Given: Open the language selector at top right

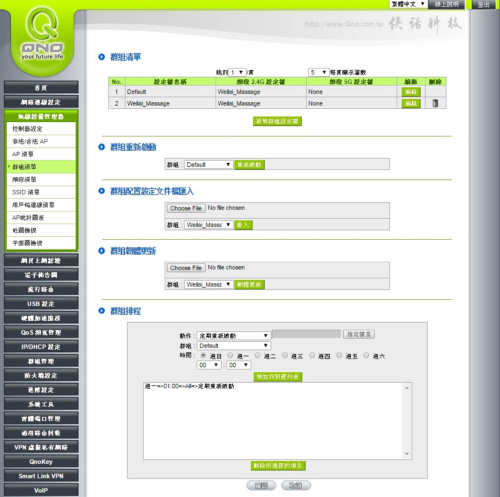Looking at the screenshot, I should [x=408, y=4].
